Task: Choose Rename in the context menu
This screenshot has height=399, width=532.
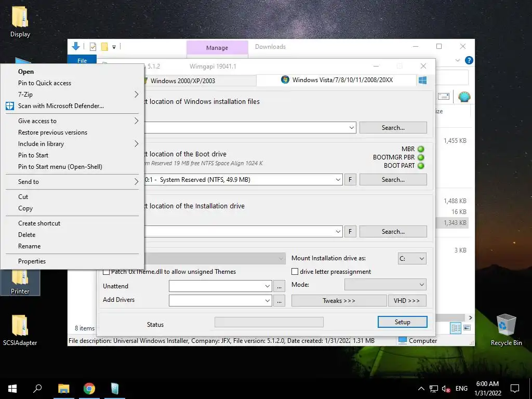Action: pos(72,246)
